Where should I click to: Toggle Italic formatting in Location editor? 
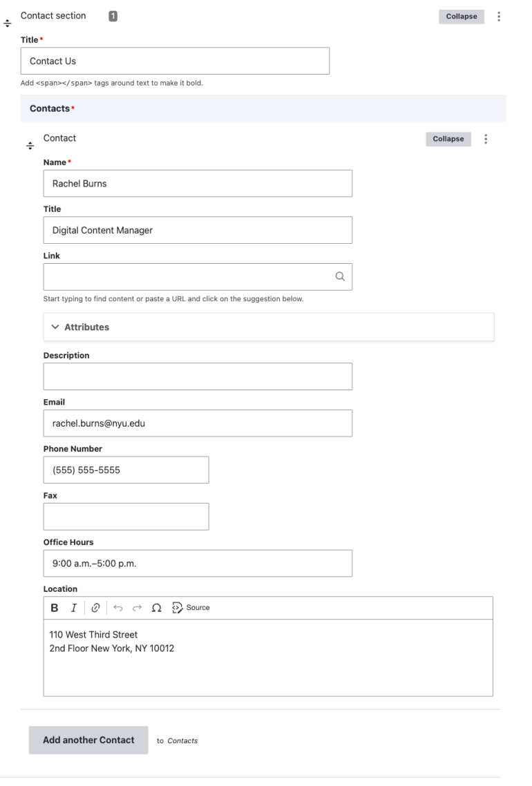[73, 608]
